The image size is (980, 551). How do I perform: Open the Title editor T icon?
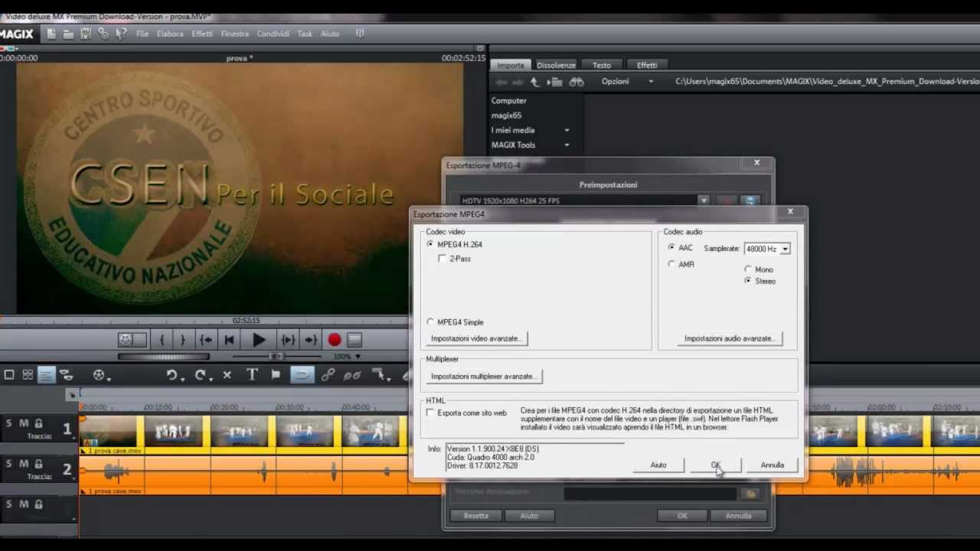252,375
